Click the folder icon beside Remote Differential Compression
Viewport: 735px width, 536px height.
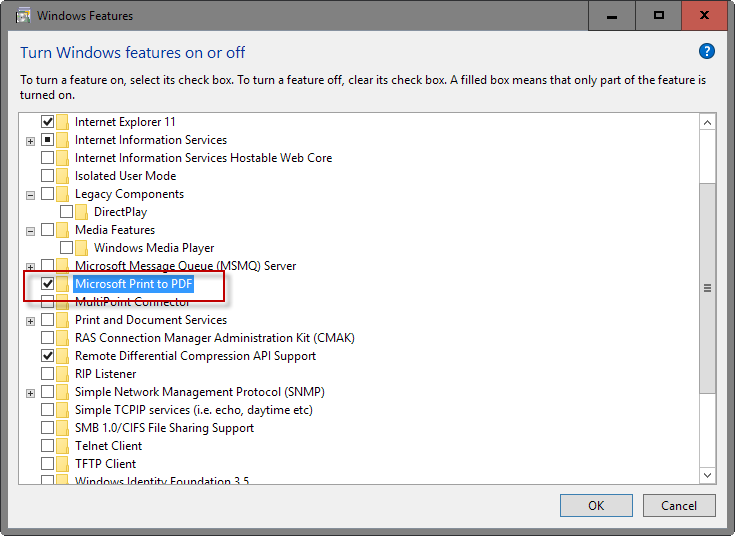pyautogui.click(x=62, y=356)
